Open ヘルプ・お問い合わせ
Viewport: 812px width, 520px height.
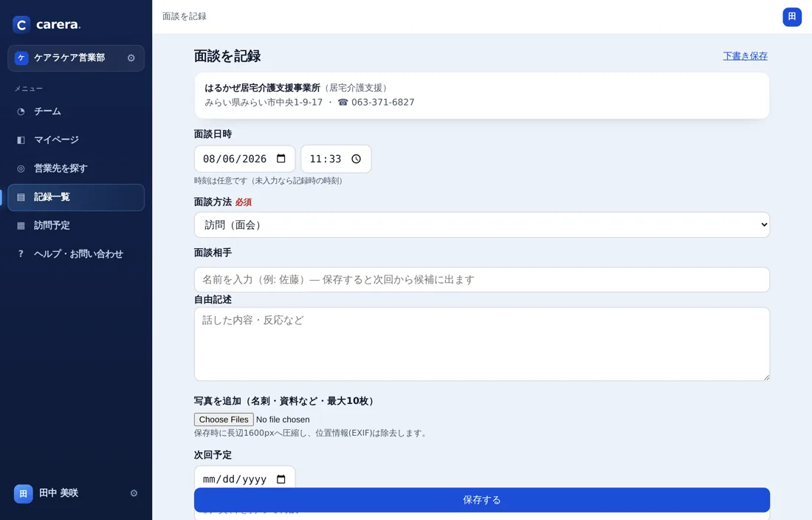(x=76, y=254)
